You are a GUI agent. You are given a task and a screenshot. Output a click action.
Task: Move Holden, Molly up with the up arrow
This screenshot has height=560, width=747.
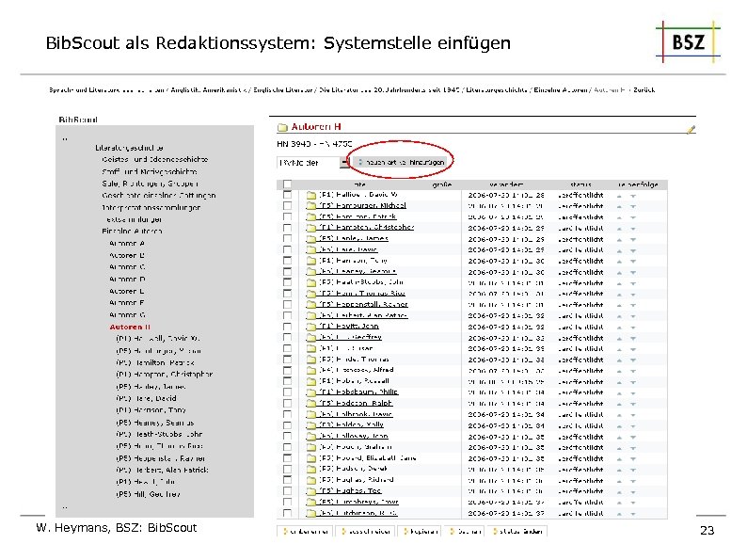619,425
